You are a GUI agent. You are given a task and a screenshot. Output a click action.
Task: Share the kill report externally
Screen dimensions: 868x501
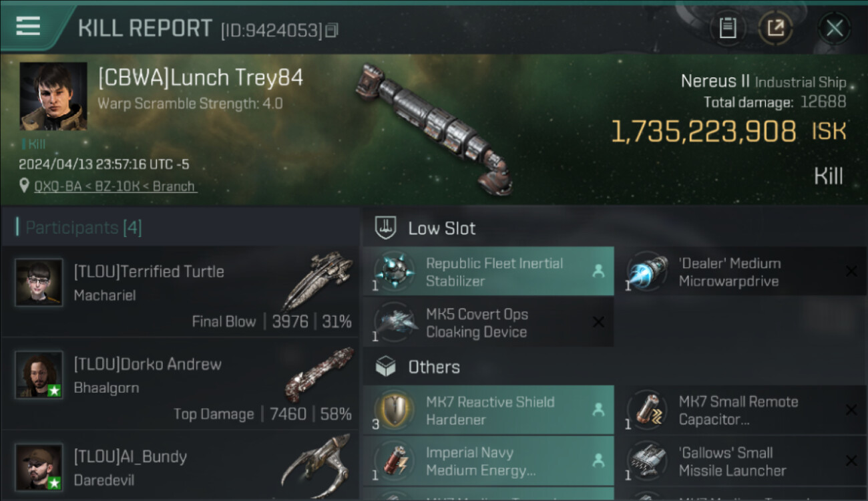775,28
